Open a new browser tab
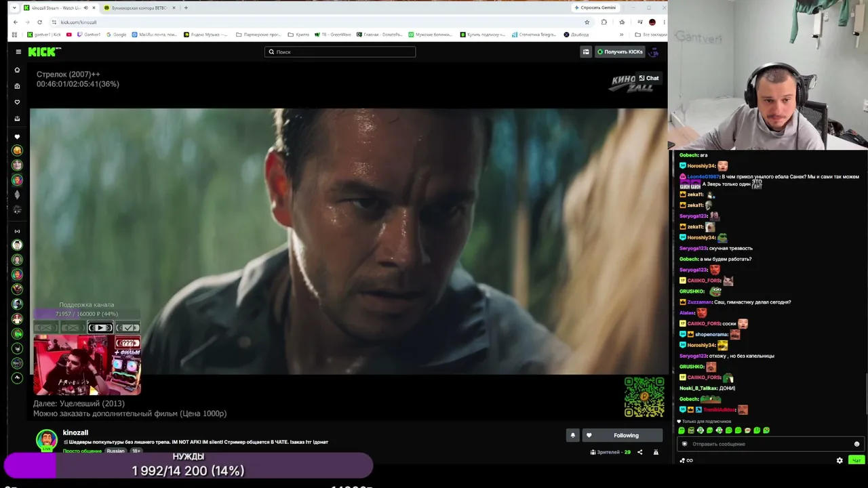 [x=186, y=7]
